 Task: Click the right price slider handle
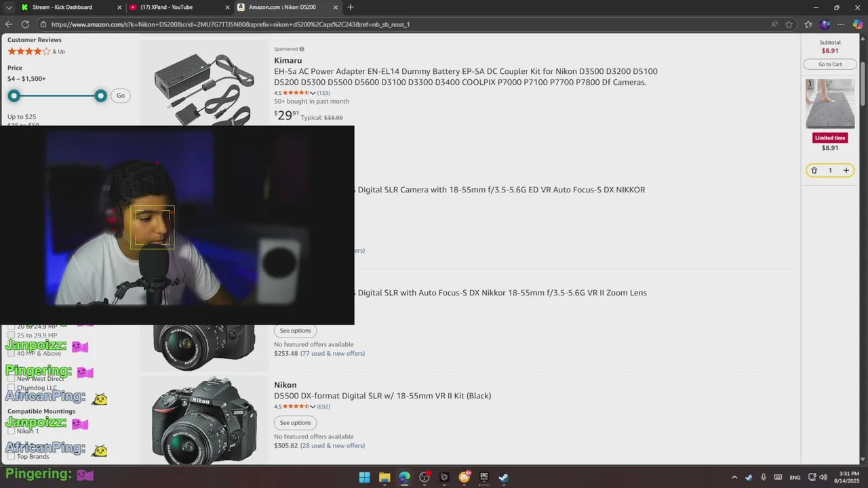[x=100, y=96]
